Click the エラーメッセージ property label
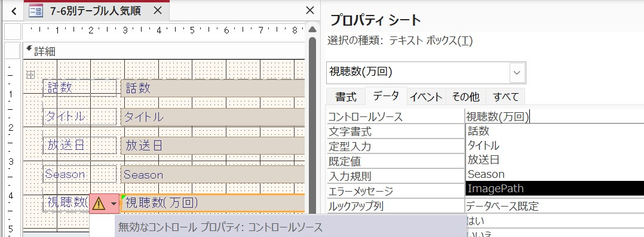Viewport: 644px width, 237px height. point(361,191)
